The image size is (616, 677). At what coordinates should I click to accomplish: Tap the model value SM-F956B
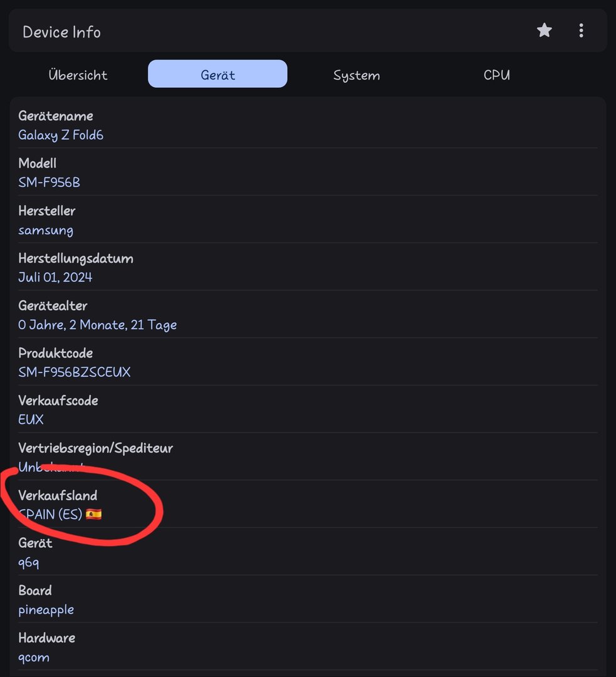pos(50,182)
